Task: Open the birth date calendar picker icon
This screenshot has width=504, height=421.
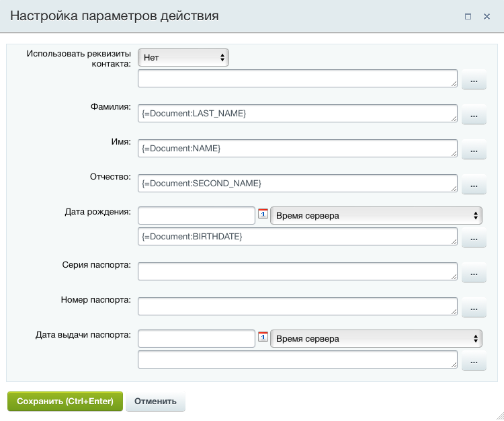Action: coord(263,215)
